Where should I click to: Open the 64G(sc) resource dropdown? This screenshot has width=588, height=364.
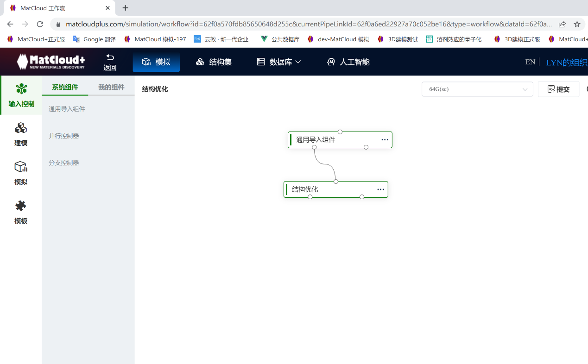click(x=477, y=89)
